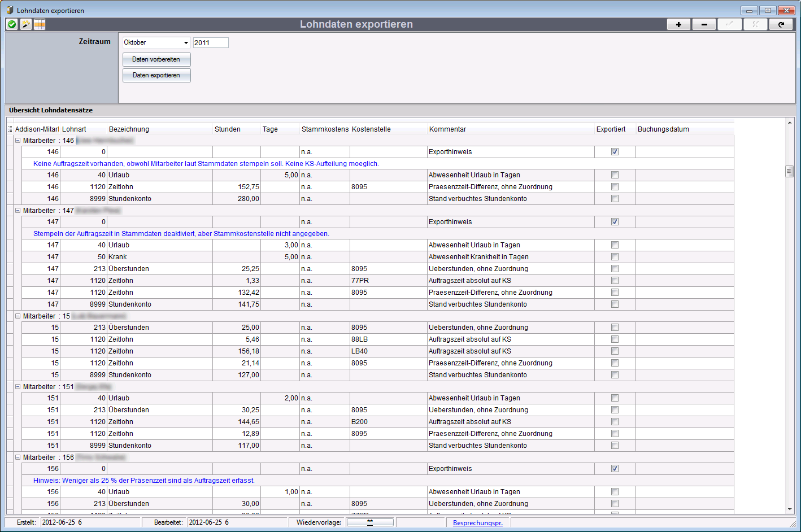Check Exportiert for 146 Urlaub row

point(615,175)
